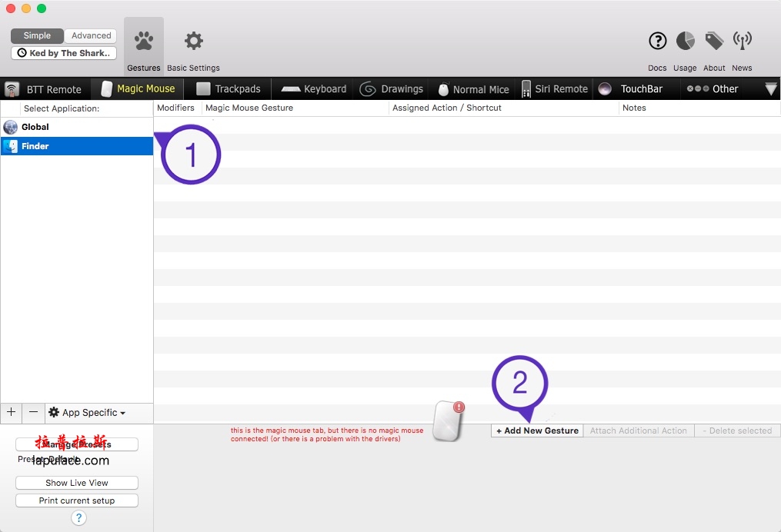Image resolution: width=781 pixels, height=532 pixels.
Task: Click the Keyboard tab's keyboard icon
Action: click(x=290, y=89)
